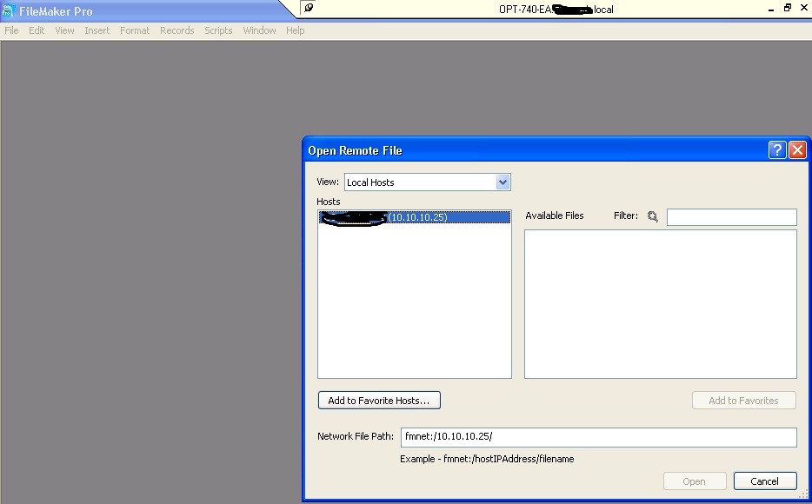Open the Help menu

(x=296, y=30)
